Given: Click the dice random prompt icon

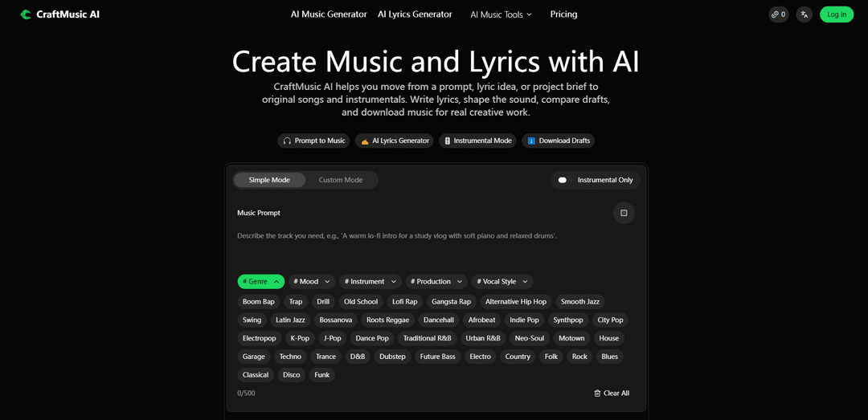Looking at the screenshot, I should pyautogui.click(x=624, y=213).
